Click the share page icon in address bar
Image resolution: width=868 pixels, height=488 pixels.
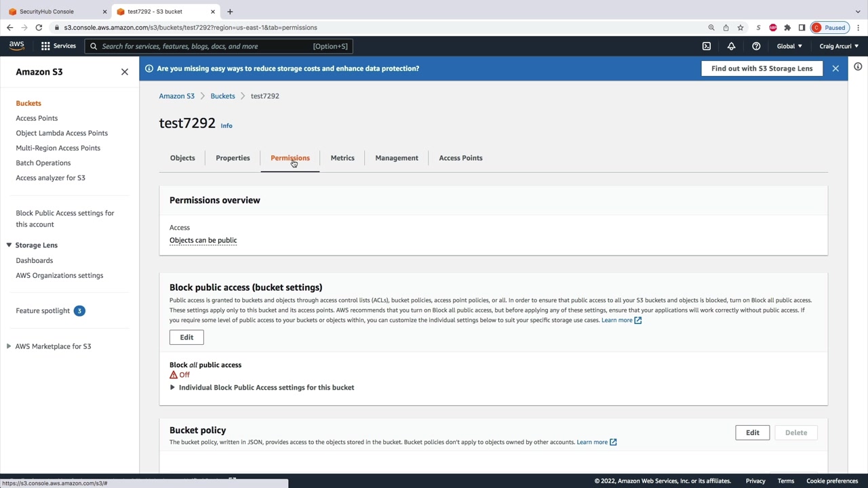point(726,28)
